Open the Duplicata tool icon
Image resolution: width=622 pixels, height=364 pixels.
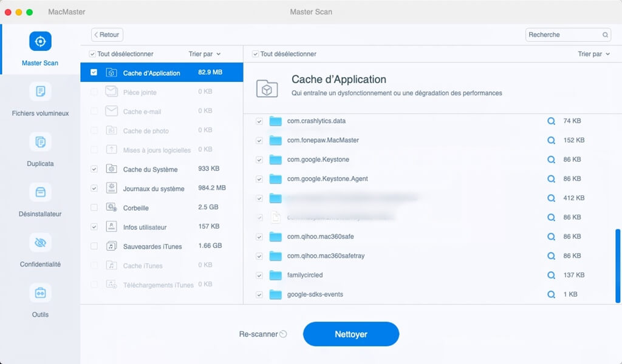(x=40, y=142)
